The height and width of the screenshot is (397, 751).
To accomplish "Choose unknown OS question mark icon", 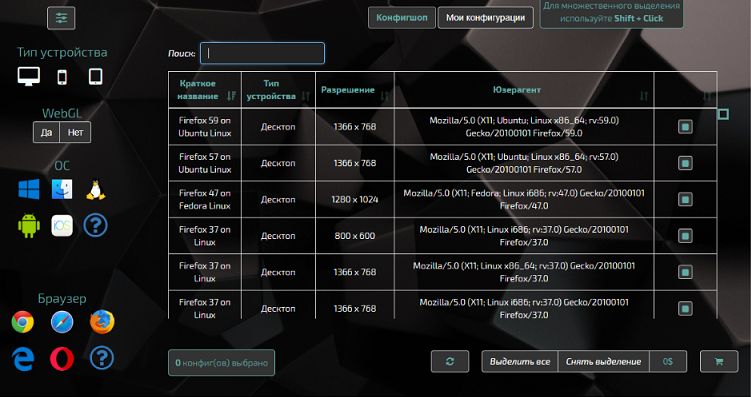I will click(96, 226).
